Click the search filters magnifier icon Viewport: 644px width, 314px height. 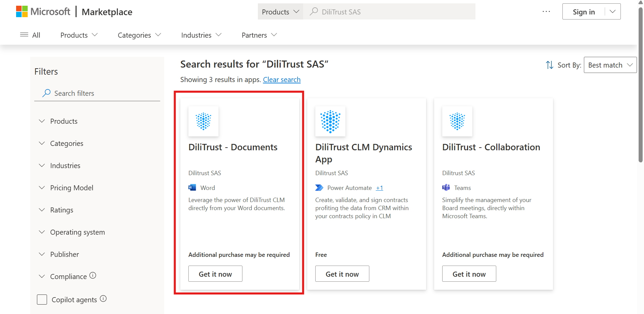tap(46, 93)
